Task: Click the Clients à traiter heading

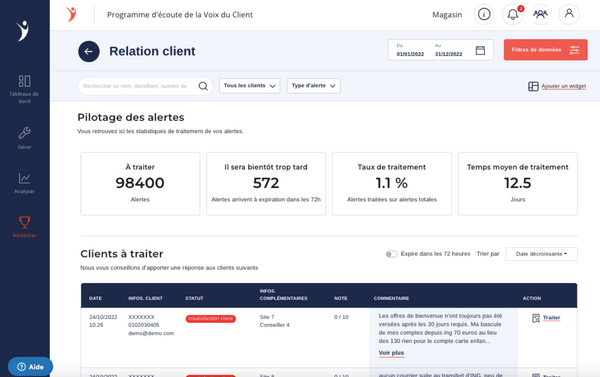Action: [x=122, y=254]
